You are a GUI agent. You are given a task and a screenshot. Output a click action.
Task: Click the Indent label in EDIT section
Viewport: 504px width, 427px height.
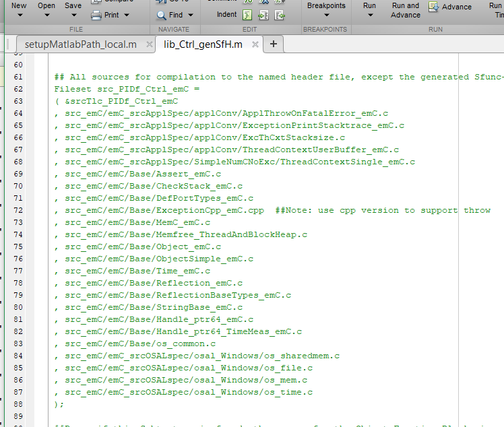click(226, 14)
